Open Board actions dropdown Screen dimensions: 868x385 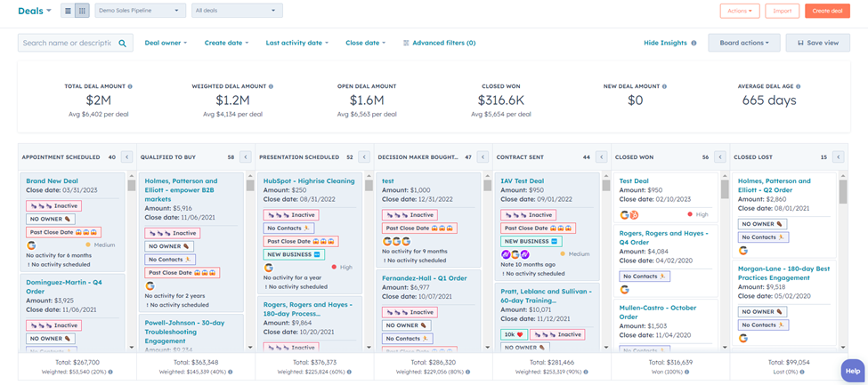[744, 43]
